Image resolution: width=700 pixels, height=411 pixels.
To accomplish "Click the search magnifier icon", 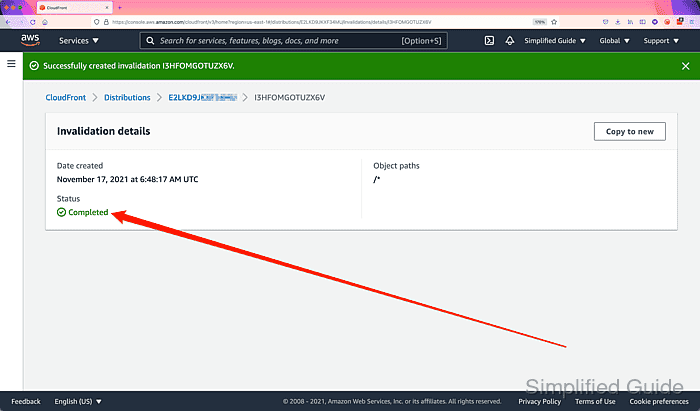I will tap(150, 41).
